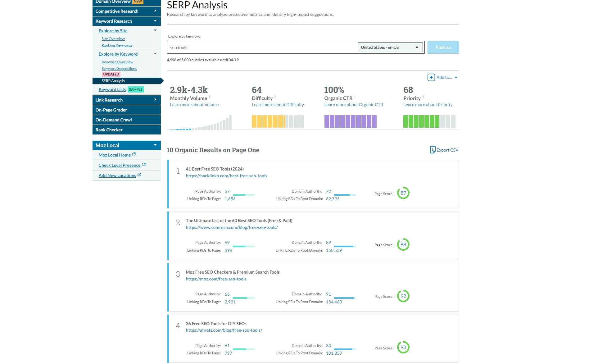This screenshot has height=364, width=598.
Task: Click the Export CSV icon
Action: click(432, 150)
